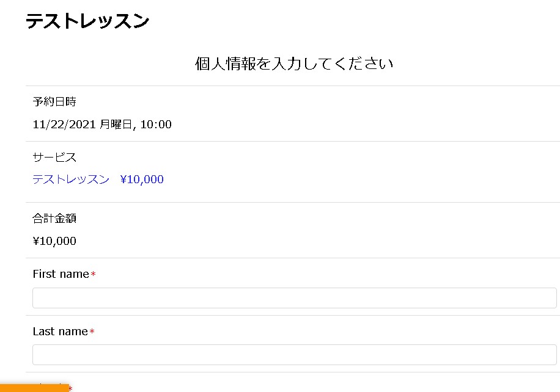Click the Last name label text

60,332
